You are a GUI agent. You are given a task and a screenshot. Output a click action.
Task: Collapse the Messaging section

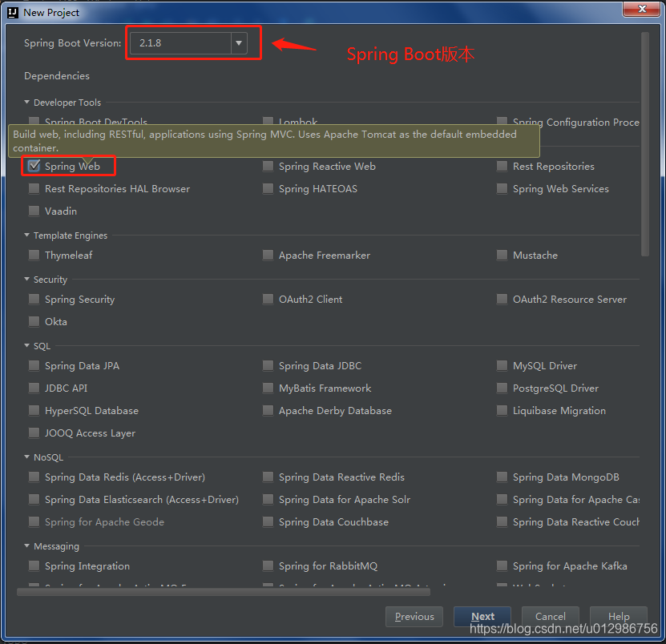[x=26, y=546]
